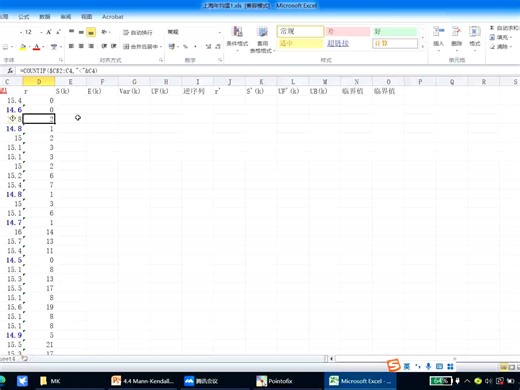The height and width of the screenshot is (390, 520).
Task: Open number format 常规 combo box
Action: 194,32
